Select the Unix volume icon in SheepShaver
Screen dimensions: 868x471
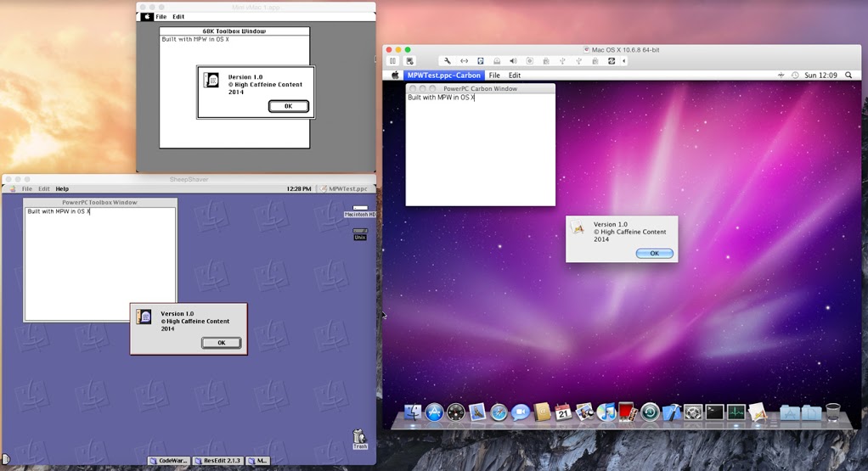[360, 234]
